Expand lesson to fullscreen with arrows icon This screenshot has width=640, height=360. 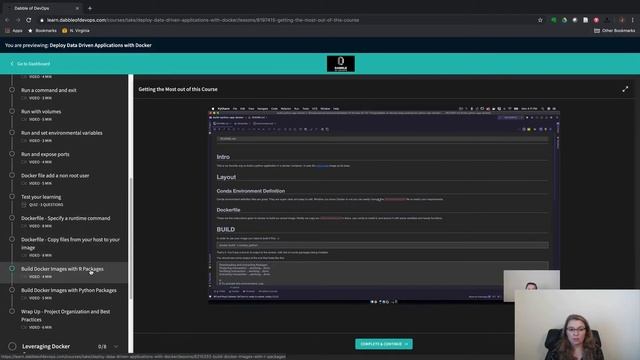coord(625,89)
